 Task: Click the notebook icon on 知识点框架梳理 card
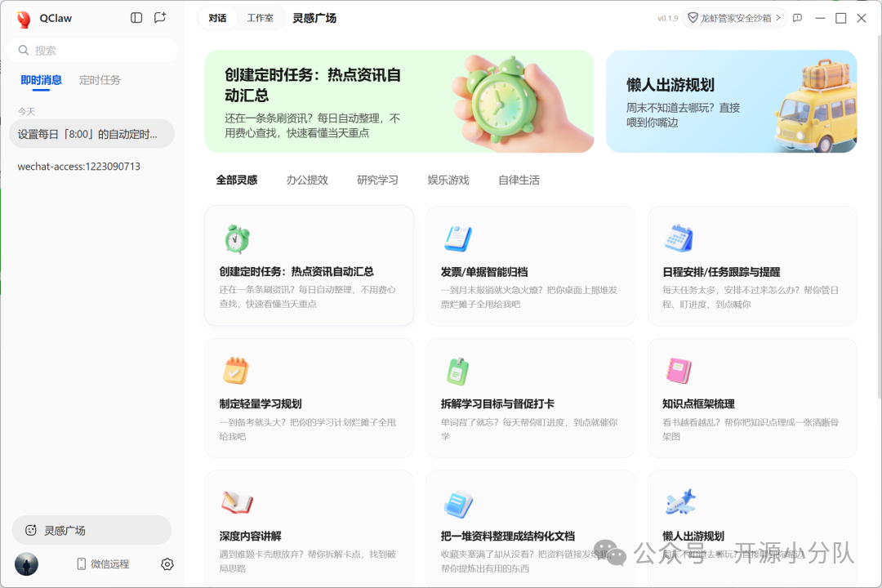[679, 370]
